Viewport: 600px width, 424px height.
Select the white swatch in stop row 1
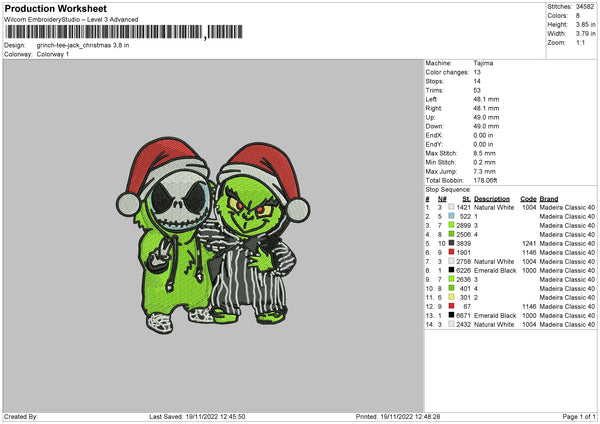pyautogui.click(x=452, y=207)
